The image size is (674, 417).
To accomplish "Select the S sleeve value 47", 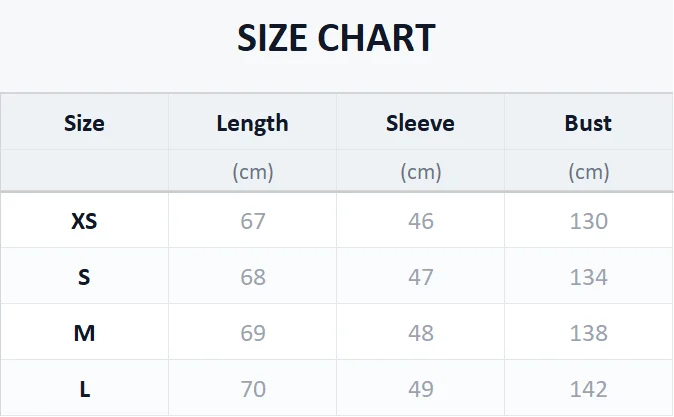I will click(x=421, y=277).
